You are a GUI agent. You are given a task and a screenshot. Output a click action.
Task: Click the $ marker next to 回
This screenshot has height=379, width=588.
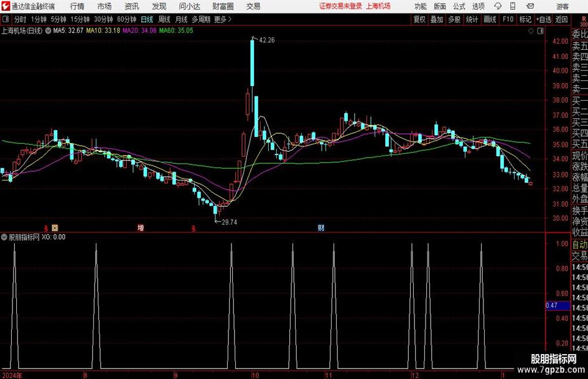click(x=46, y=228)
